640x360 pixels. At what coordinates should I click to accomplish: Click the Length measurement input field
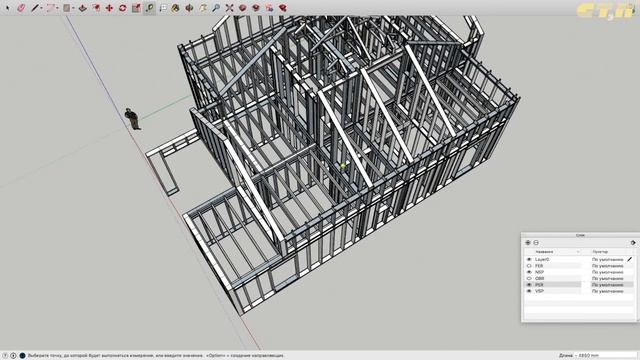click(605, 356)
